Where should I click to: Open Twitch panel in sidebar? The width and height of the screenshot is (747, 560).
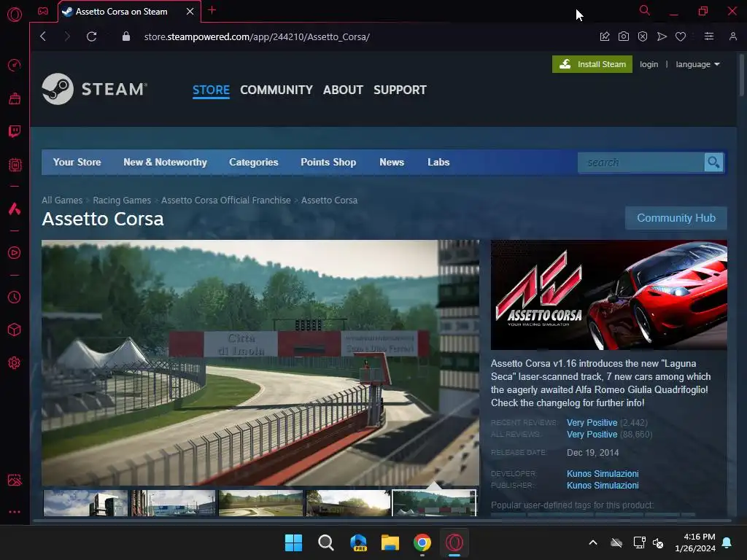pyautogui.click(x=15, y=131)
